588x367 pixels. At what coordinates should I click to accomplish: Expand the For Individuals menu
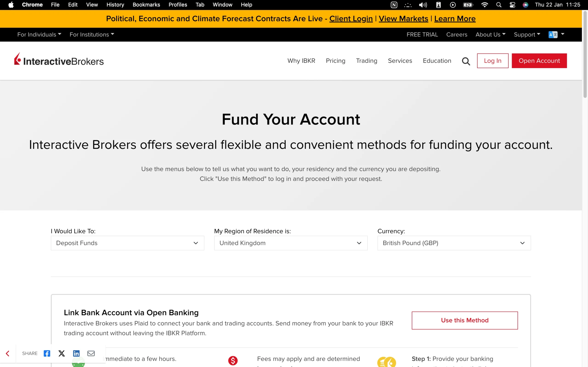click(x=39, y=34)
